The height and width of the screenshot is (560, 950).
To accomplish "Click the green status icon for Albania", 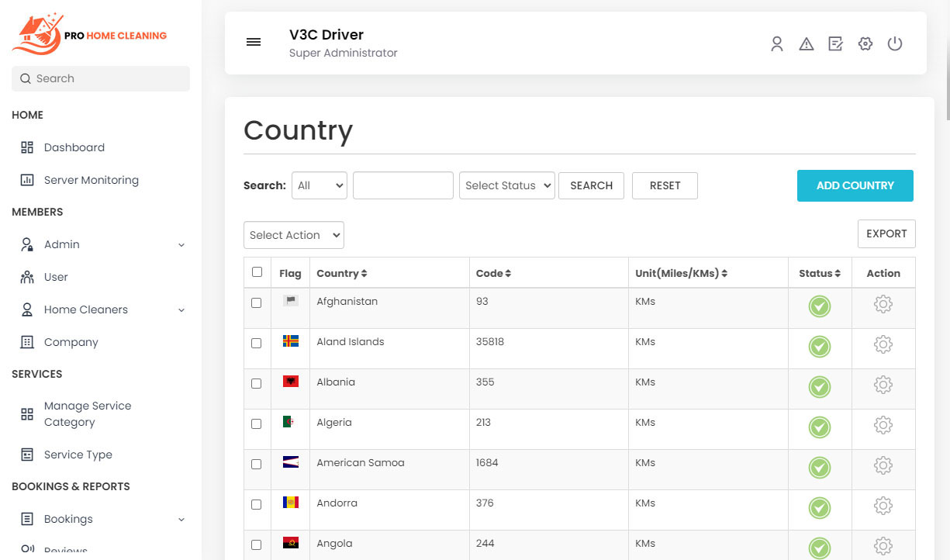I will pyautogui.click(x=819, y=387).
